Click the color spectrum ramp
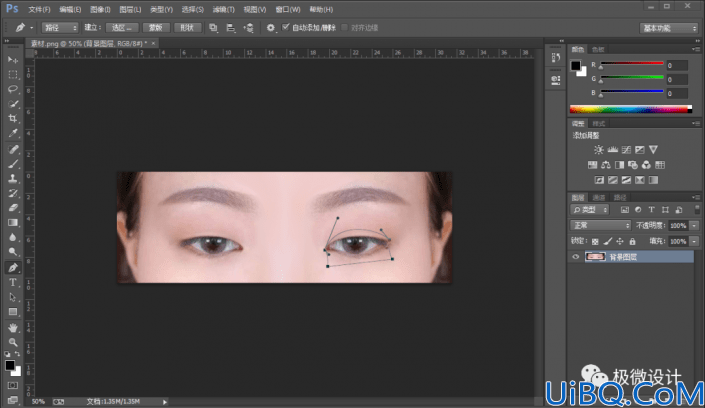Viewport: 705px width, 408px height. 630,109
